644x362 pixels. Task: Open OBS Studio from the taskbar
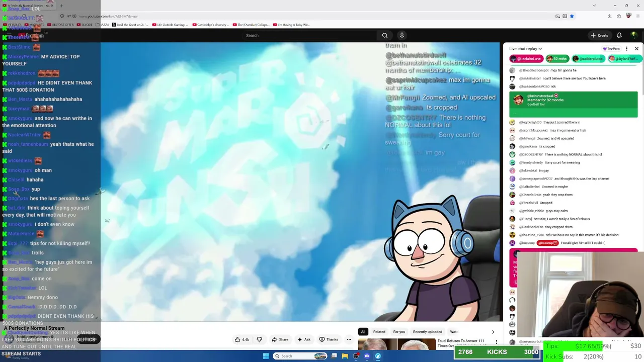pos(356,356)
